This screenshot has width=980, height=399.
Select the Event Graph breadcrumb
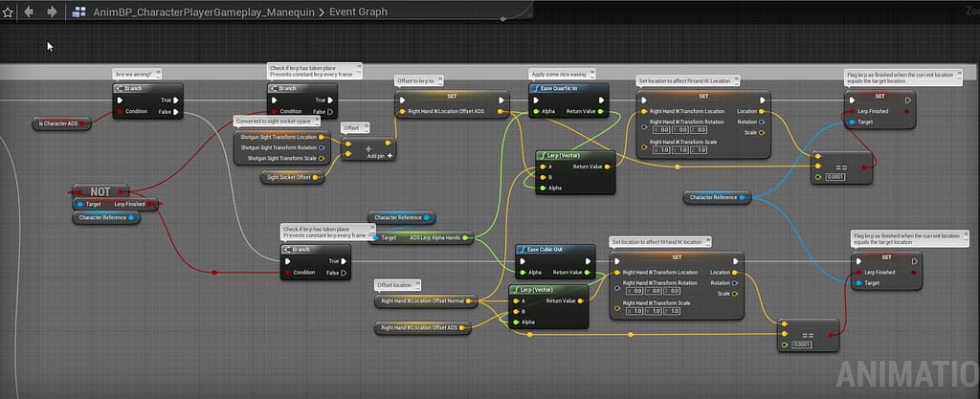pos(358,11)
